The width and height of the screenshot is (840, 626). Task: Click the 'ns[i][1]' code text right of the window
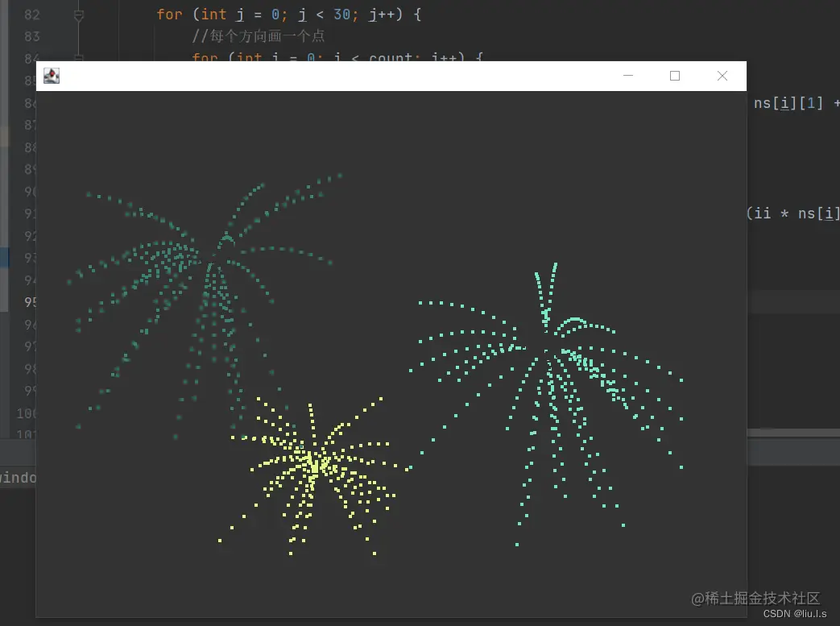pos(788,103)
